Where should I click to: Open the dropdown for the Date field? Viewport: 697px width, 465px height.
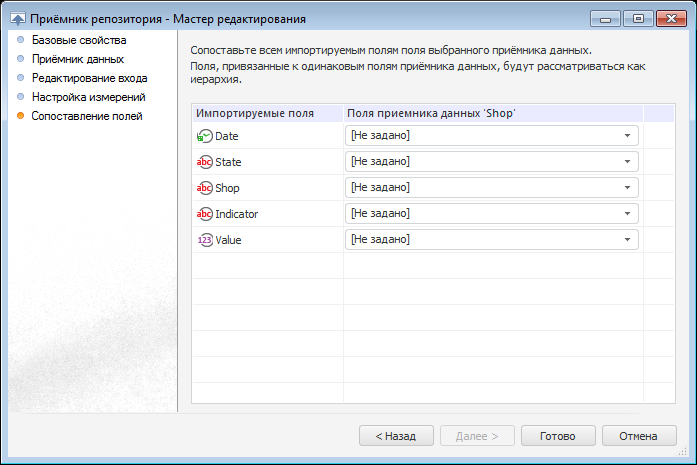click(x=627, y=135)
